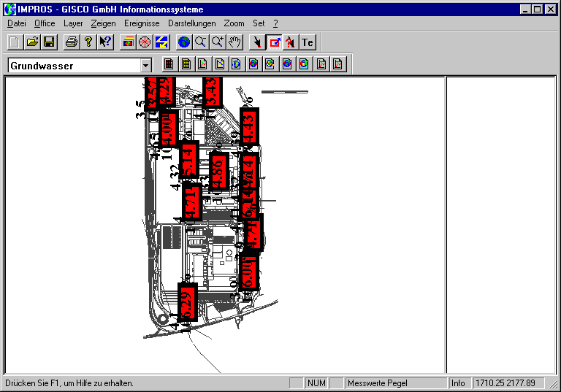
Task: Click the New document icon
Action: click(x=15, y=42)
